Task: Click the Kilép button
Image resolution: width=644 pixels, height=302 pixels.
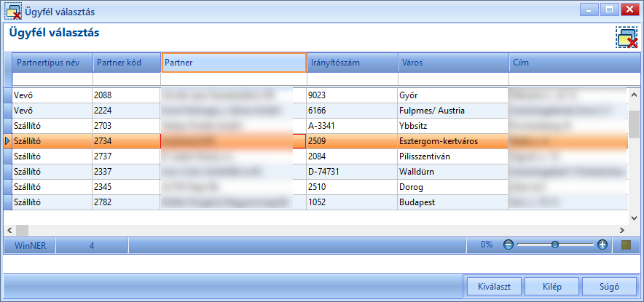Action: point(552,287)
